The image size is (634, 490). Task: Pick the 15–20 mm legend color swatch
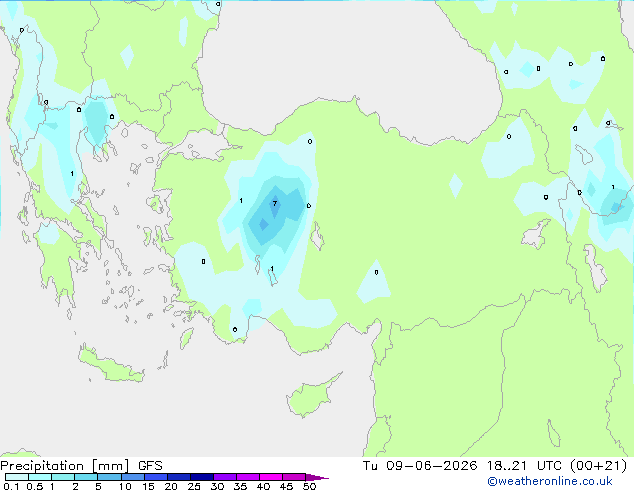pyautogui.click(x=155, y=477)
